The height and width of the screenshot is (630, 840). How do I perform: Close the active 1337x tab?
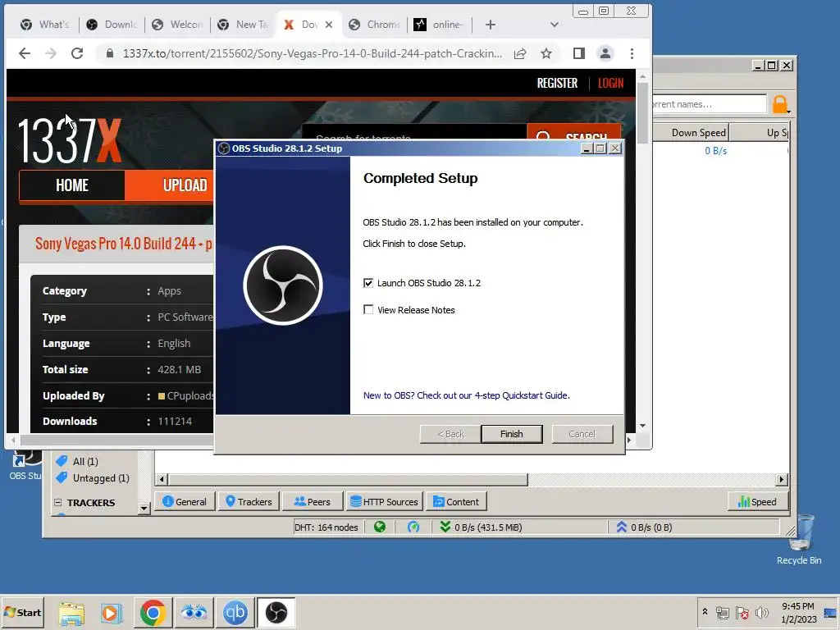pyautogui.click(x=329, y=25)
